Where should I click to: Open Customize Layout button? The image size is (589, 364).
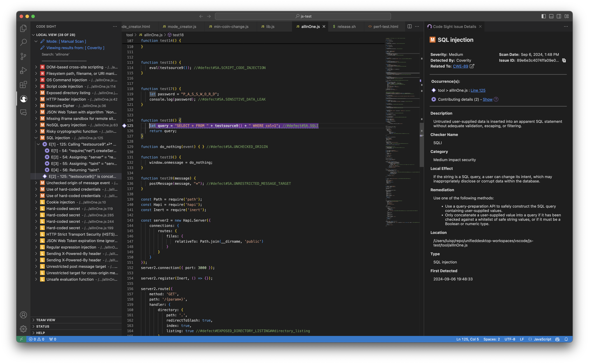coord(567,16)
